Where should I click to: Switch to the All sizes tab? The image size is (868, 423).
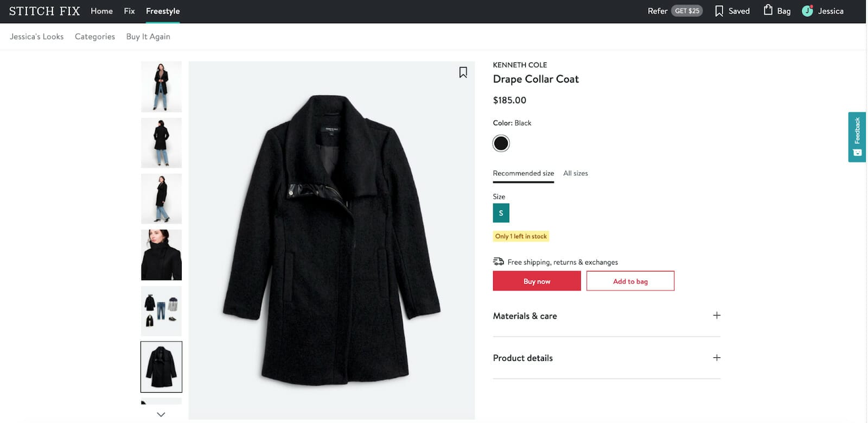point(575,173)
